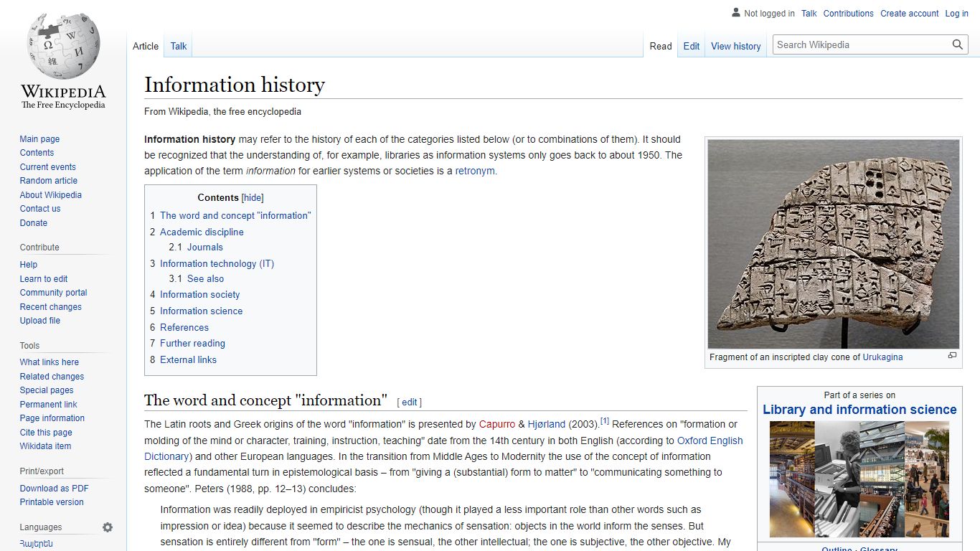Click the Log in link

tap(957, 14)
